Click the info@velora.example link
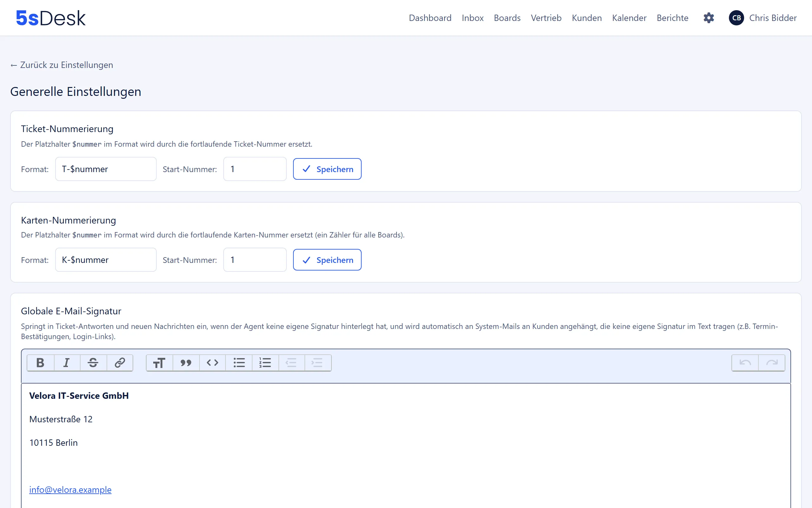The width and height of the screenshot is (812, 508). [x=70, y=490]
